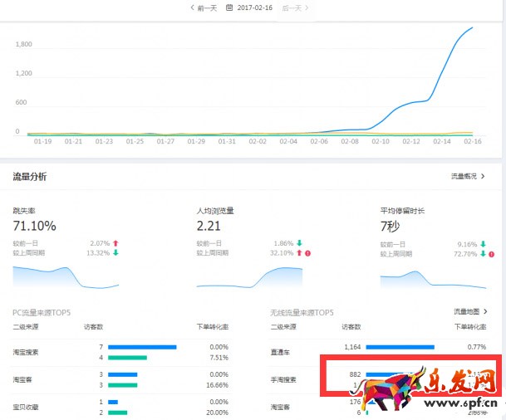Open 流量概况 traffic overview link
506x420 pixels.
(468, 177)
